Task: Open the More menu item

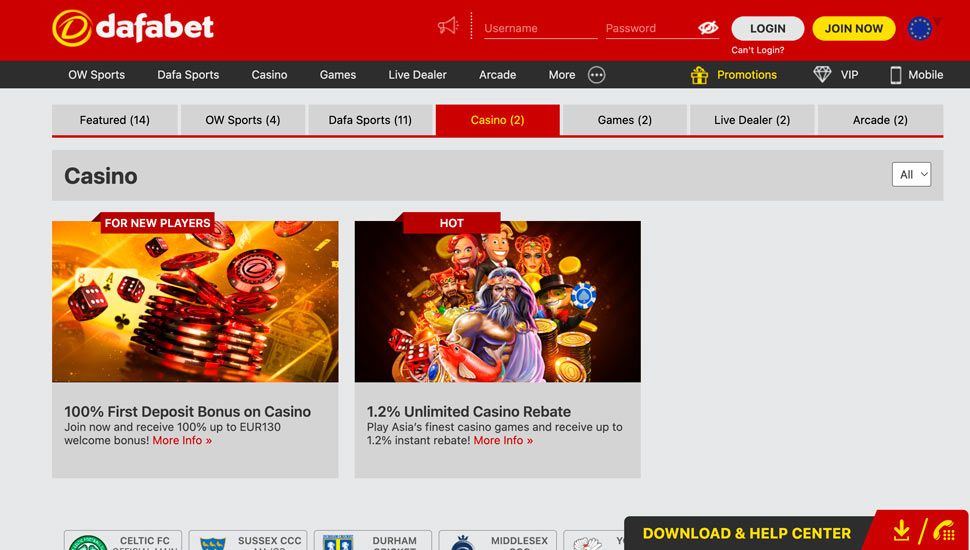Action: (562, 75)
